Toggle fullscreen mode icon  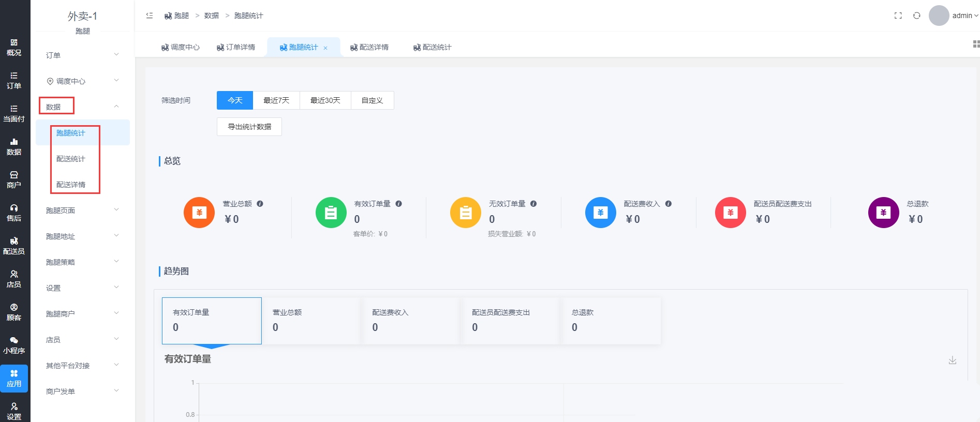click(898, 16)
